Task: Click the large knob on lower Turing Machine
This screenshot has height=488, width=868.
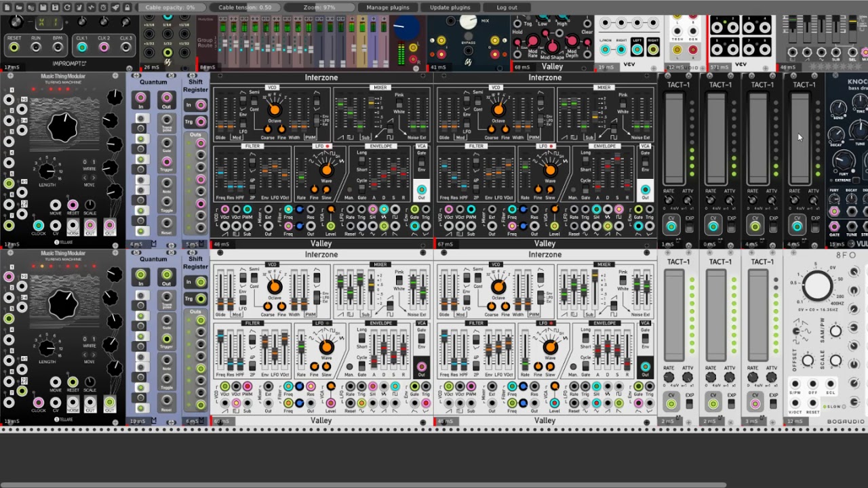Action: click(x=62, y=305)
